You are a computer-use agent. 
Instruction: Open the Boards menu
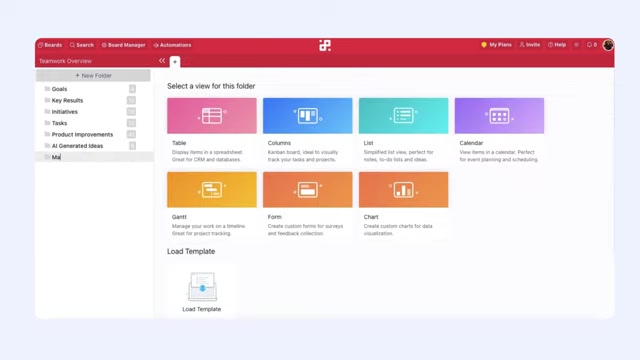pos(50,45)
